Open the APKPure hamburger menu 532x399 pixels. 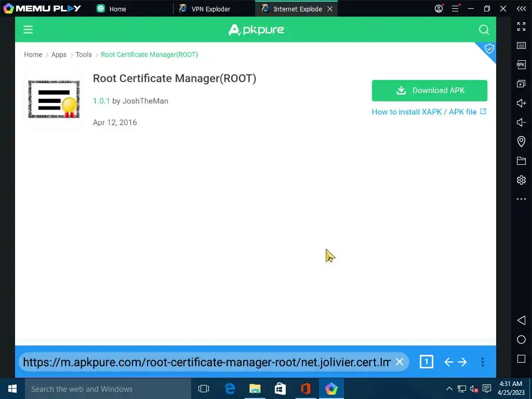[28, 30]
